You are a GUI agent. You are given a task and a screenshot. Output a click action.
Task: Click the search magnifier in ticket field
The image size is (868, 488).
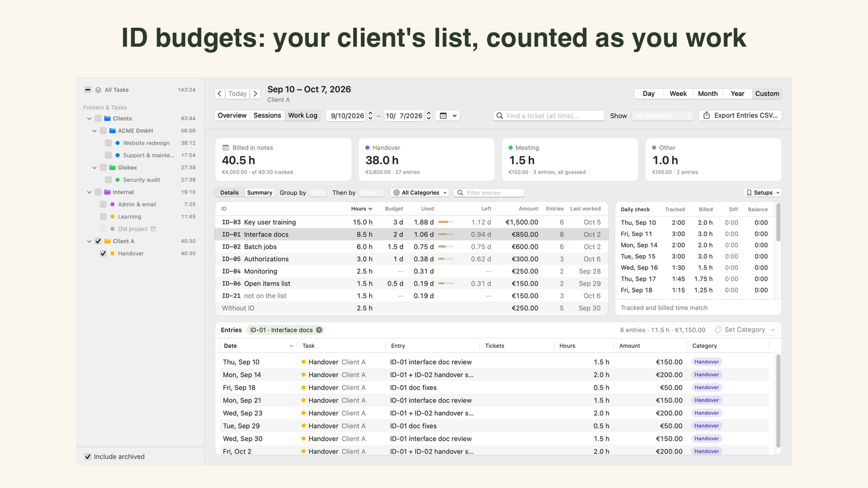[x=499, y=116]
